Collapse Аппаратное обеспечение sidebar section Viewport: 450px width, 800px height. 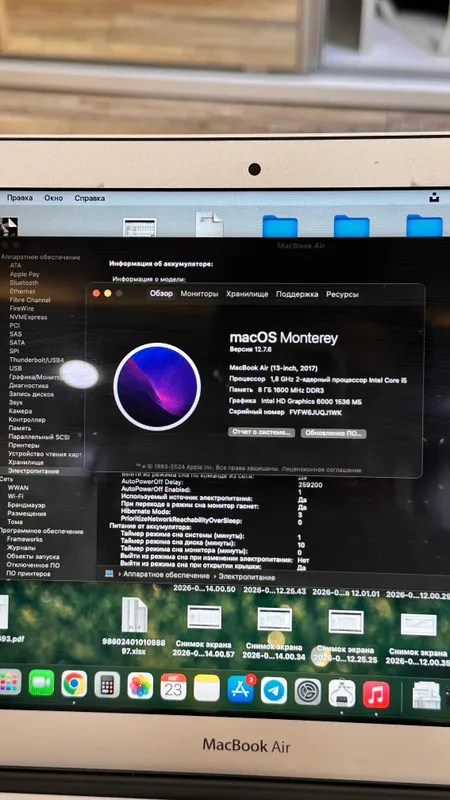40,257
